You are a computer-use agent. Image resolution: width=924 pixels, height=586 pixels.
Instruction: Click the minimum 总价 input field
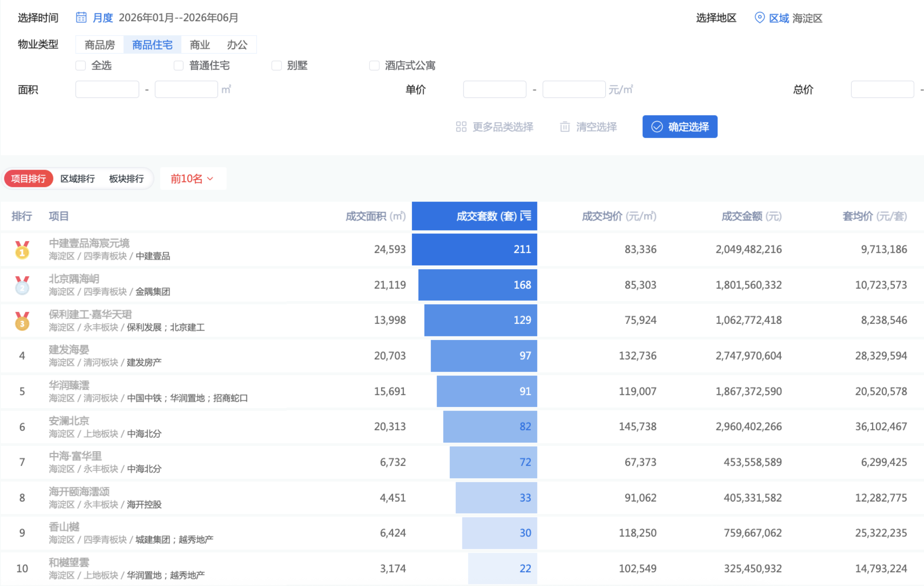(x=883, y=90)
